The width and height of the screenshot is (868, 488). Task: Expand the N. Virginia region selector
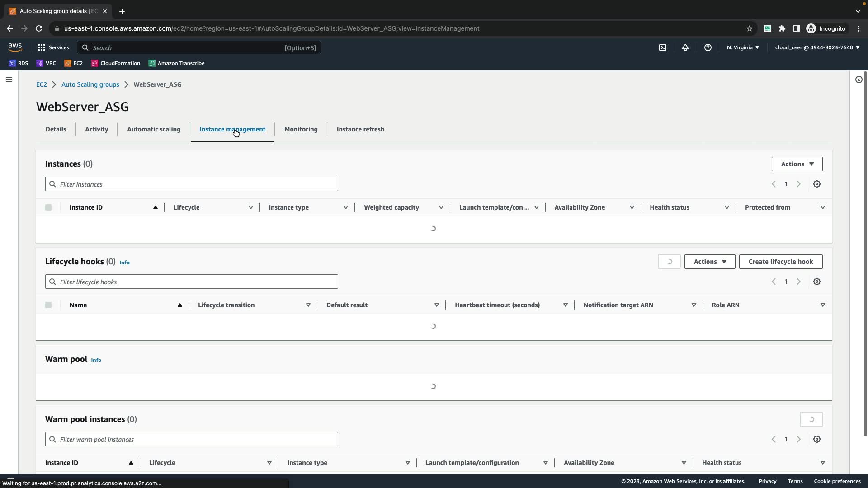point(743,47)
